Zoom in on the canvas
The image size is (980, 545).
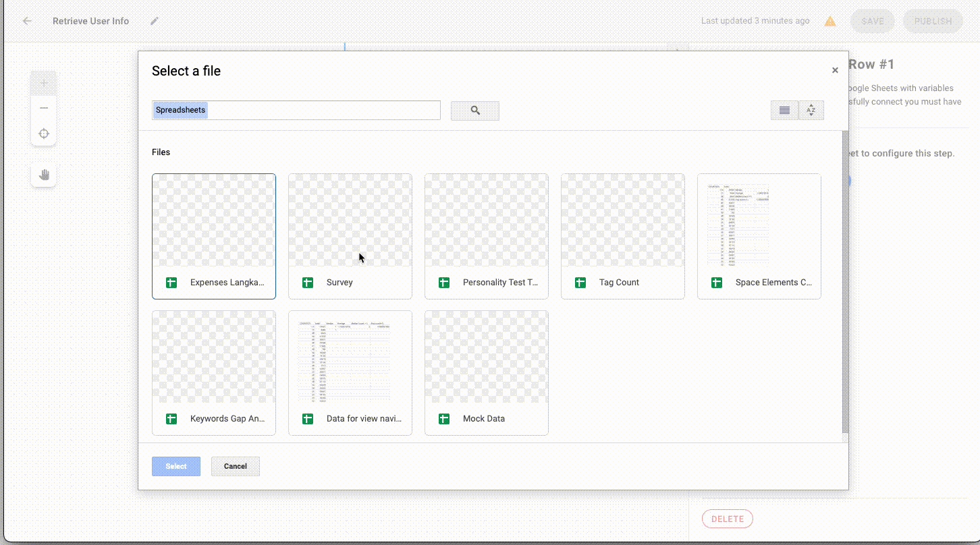[44, 84]
